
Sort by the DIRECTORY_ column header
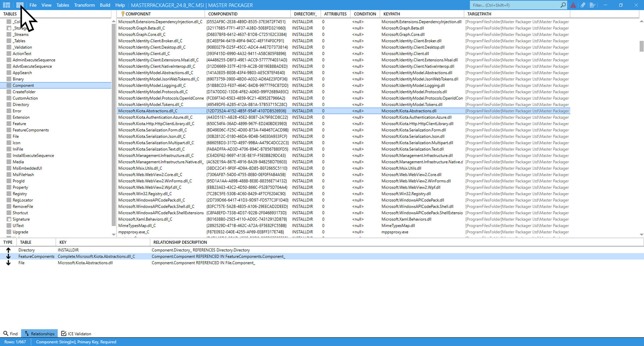(x=305, y=14)
